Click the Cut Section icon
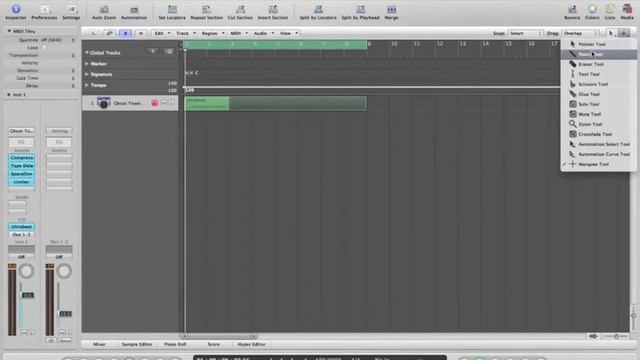The image size is (640, 360). 240,12
